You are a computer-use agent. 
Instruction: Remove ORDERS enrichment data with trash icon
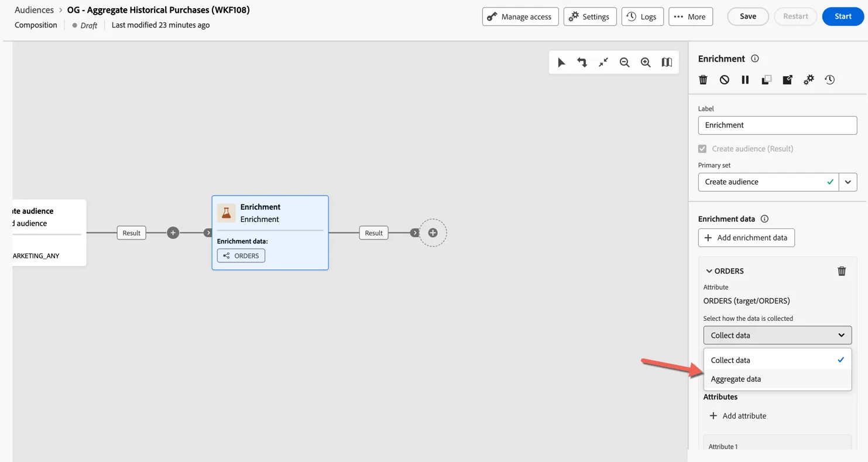tap(842, 271)
